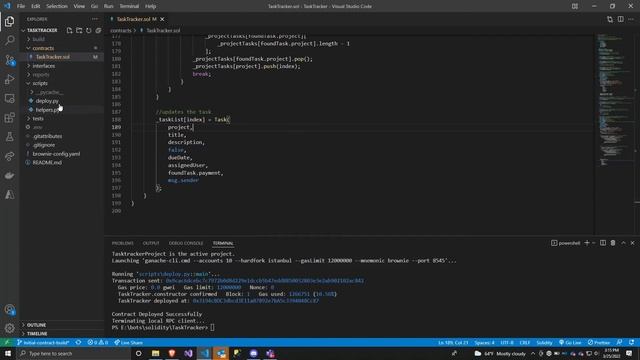Split the terminal panel
This screenshot has width=640, height=360.
(603, 243)
